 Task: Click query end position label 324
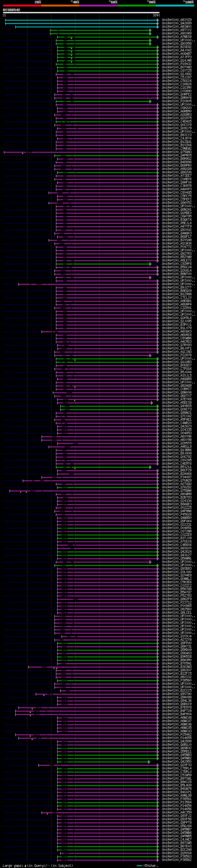click(155, 15)
